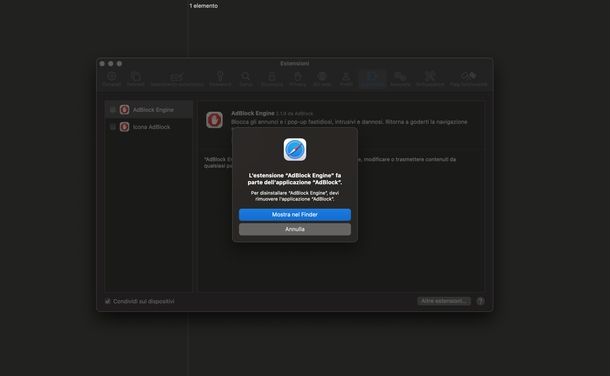Click Annulla to dismiss the dialog
This screenshot has height=376, width=610.
pyautogui.click(x=294, y=229)
